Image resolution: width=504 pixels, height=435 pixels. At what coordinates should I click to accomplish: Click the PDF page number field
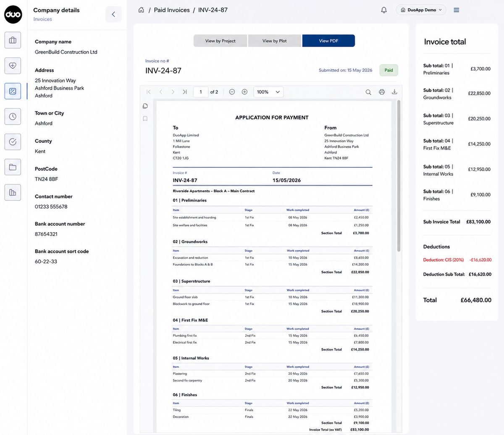pos(201,92)
